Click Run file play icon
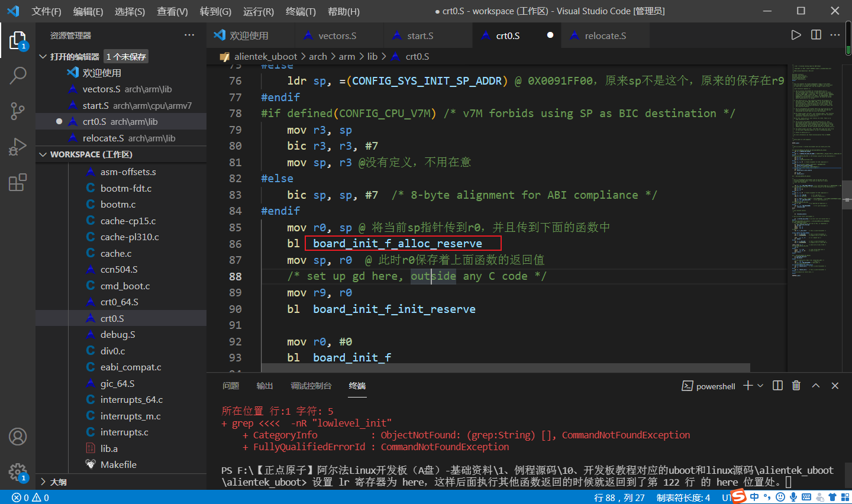Viewport: 852px width, 504px height. [x=796, y=35]
